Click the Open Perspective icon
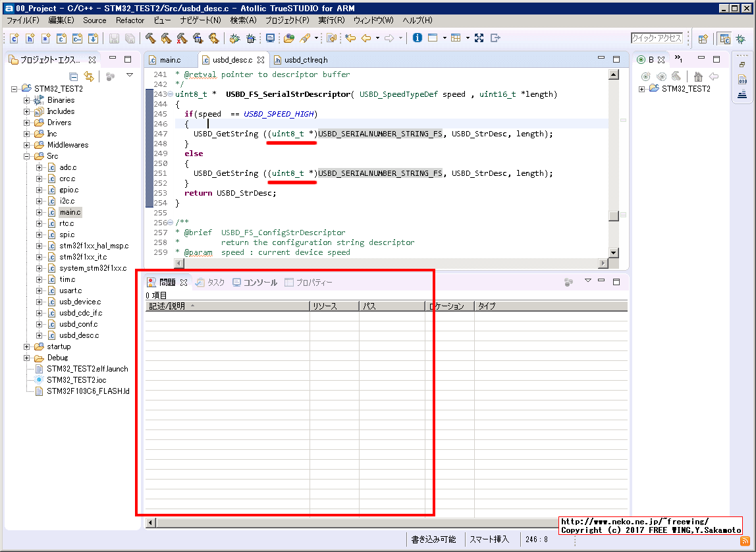This screenshot has height=552, width=756. (x=703, y=38)
